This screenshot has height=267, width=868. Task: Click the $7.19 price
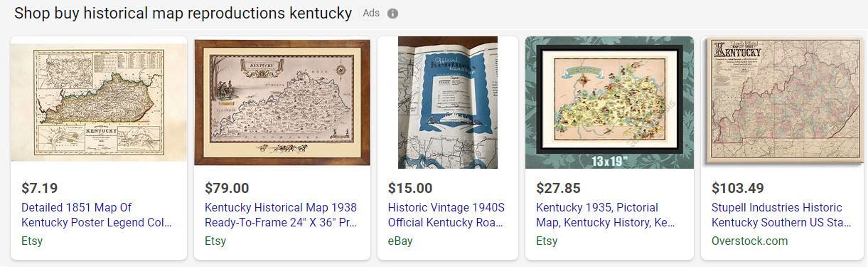click(40, 189)
